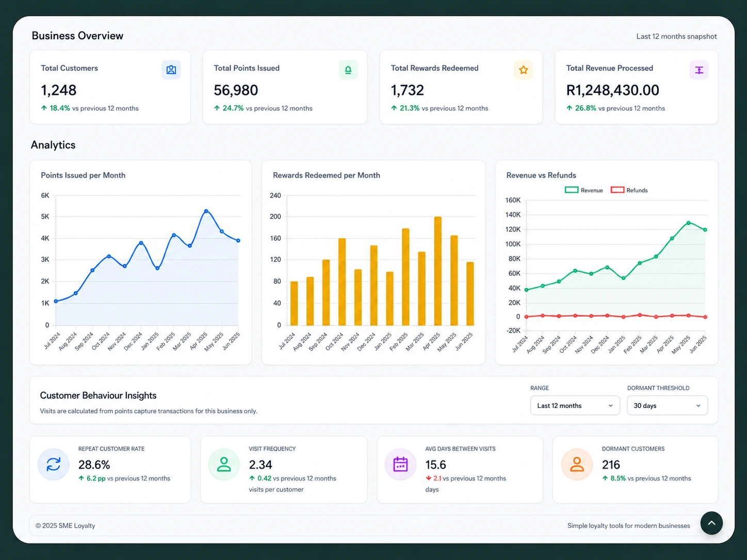Click the visit frequency value 2.34

(261, 465)
